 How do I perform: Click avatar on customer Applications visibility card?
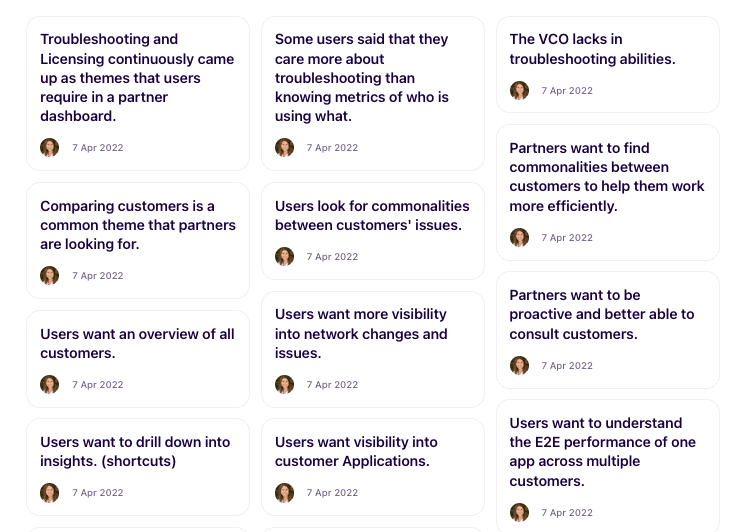(x=284, y=492)
